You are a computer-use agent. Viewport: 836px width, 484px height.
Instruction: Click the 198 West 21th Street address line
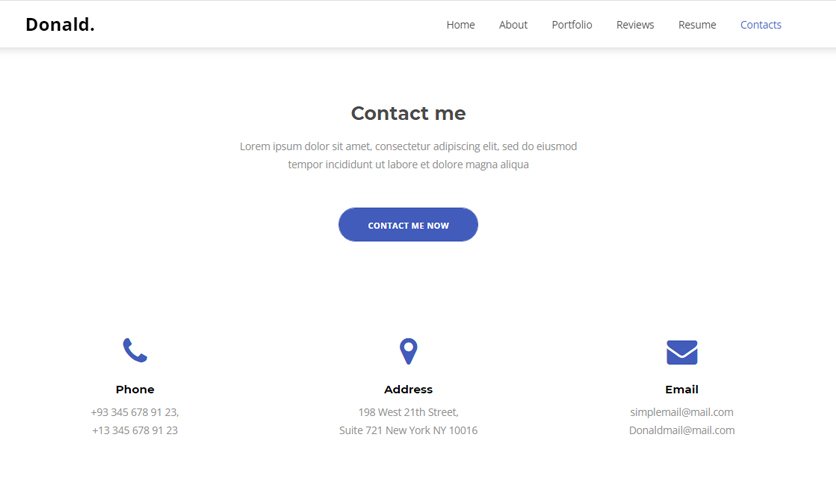408,412
